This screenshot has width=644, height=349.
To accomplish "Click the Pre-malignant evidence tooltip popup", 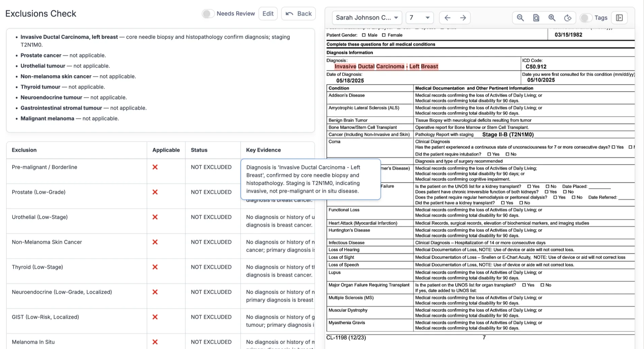I will click(311, 179).
